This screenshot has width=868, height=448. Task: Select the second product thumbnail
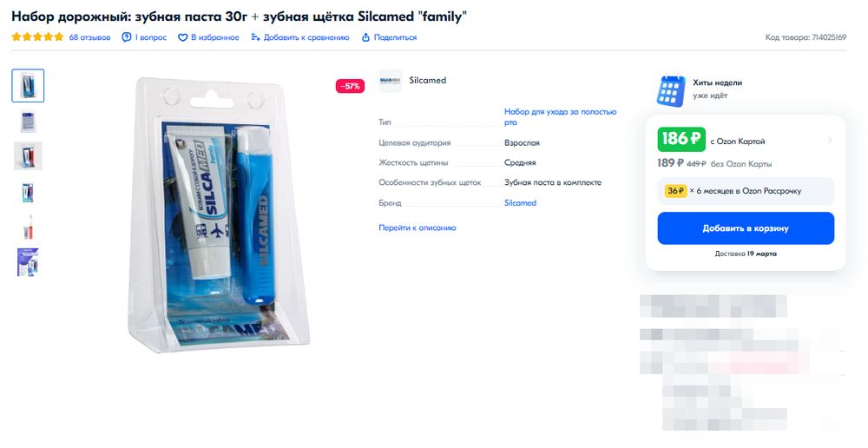(x=28, y=122)
